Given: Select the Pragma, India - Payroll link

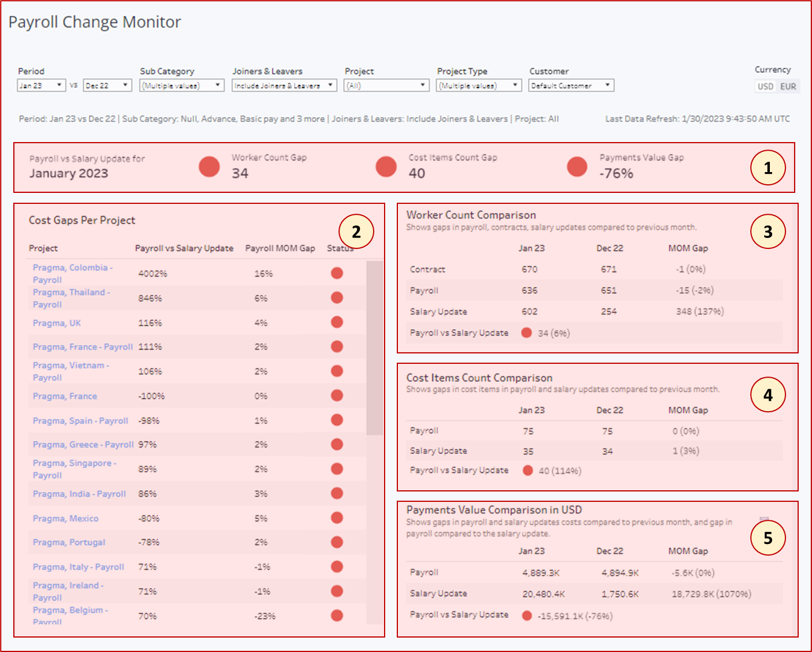Looking at the screenshot, I should pyautogui.click(x=79, y=494).
